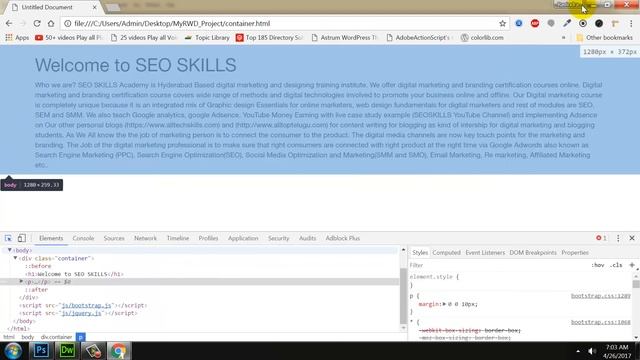
Task: Open colorlib.com bookmark
Action: (482, 38)
